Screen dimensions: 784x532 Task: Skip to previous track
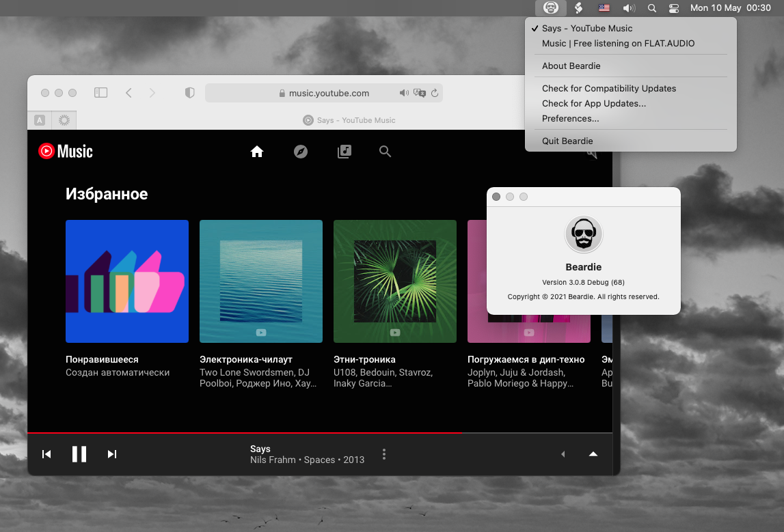(x=46, y=454)
